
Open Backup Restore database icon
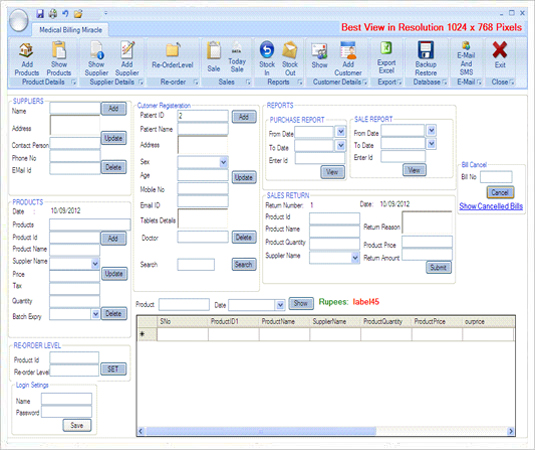point(425,59)
